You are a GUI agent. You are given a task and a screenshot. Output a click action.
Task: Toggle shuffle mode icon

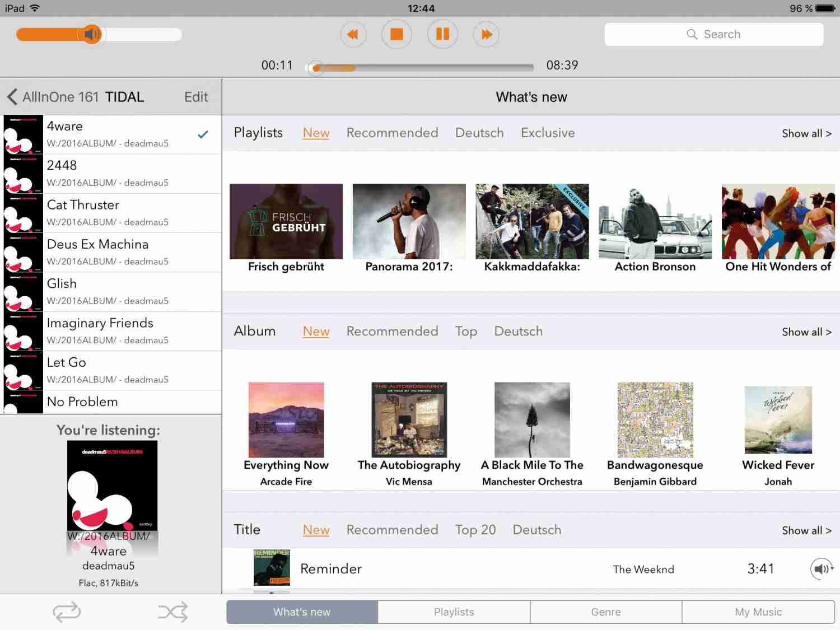(x=173, y=612)
